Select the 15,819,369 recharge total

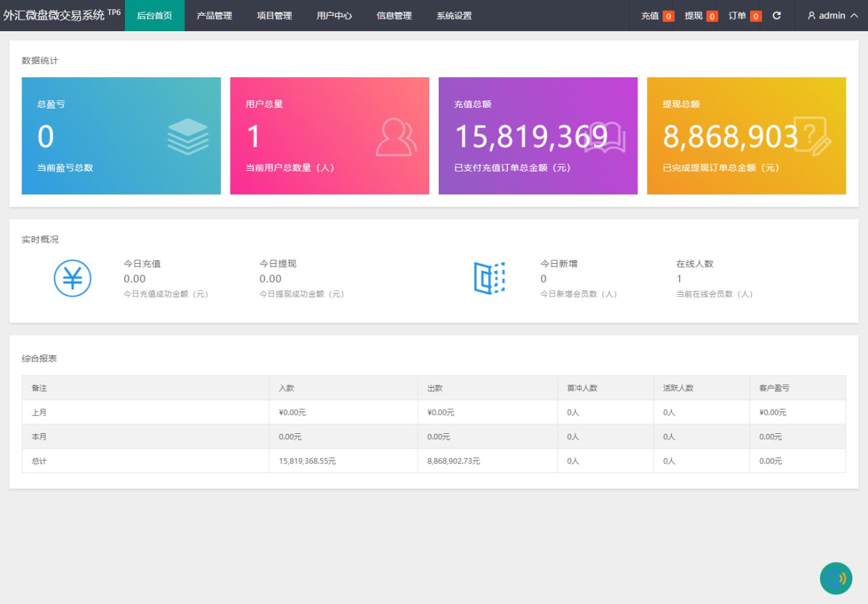(531, 136)
